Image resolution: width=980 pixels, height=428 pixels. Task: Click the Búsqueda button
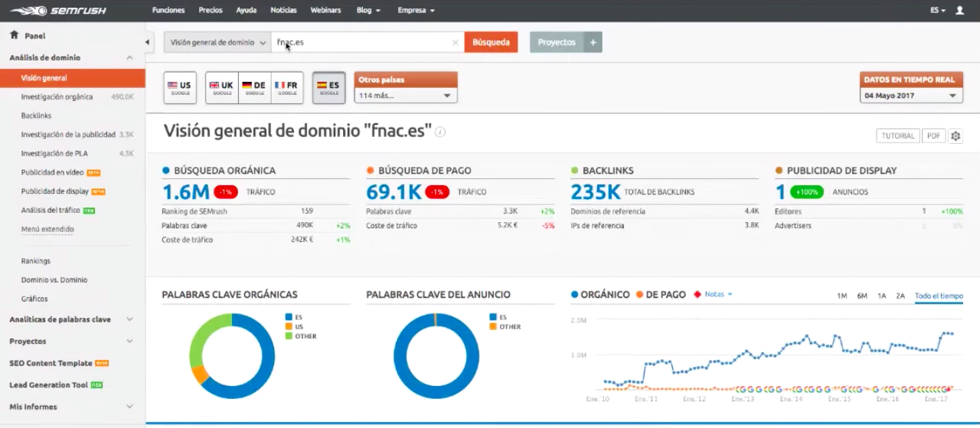(x=491, y=42)
